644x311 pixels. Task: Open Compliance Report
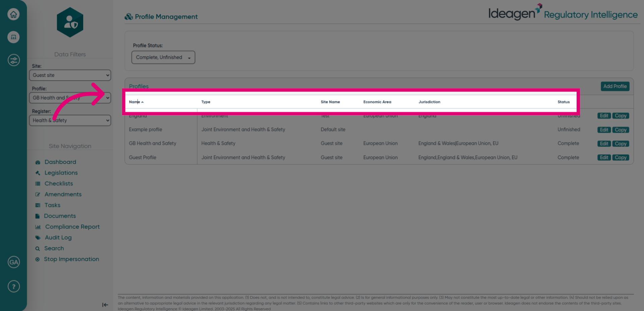pyautogui.click(x=72, y=227)
